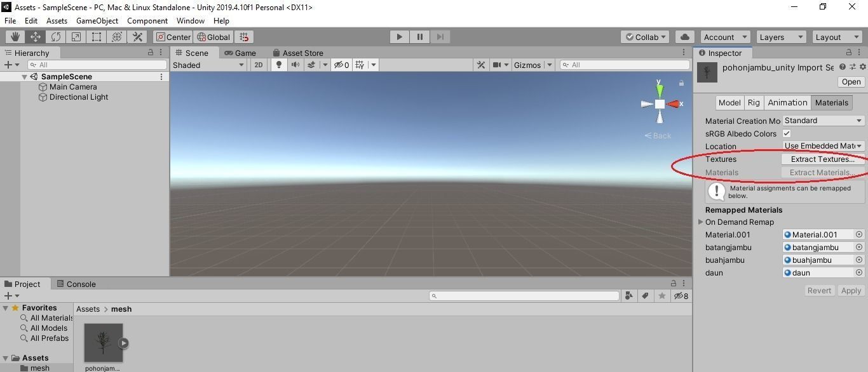
Task: Click the scene orientation gizmo lock
Action: (681, 83)
